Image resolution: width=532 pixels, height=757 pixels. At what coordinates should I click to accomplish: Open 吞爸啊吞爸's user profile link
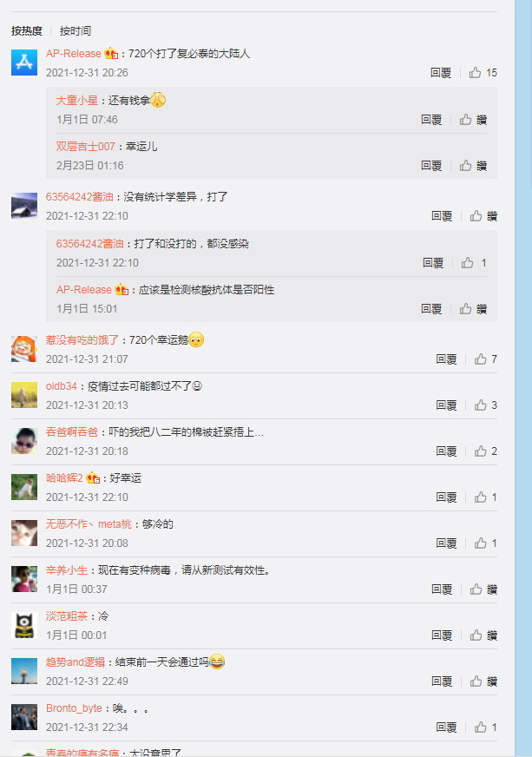click(72, 431)
